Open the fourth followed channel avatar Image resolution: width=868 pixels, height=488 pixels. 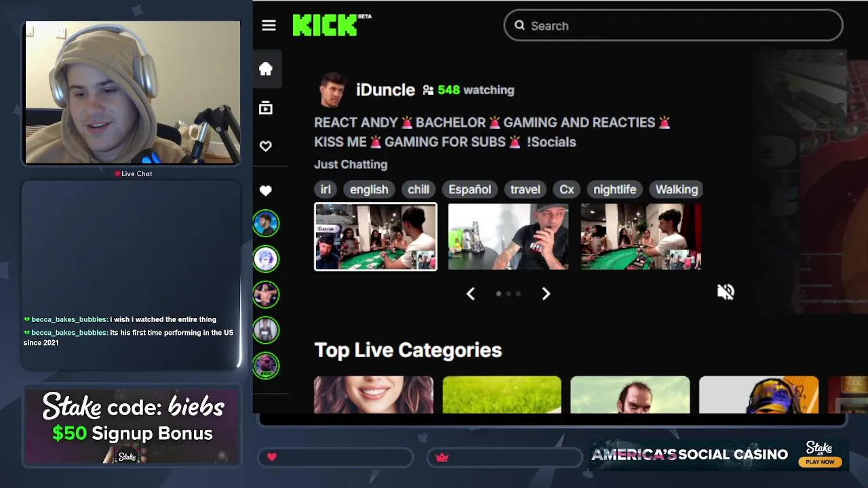coord(266,330)
